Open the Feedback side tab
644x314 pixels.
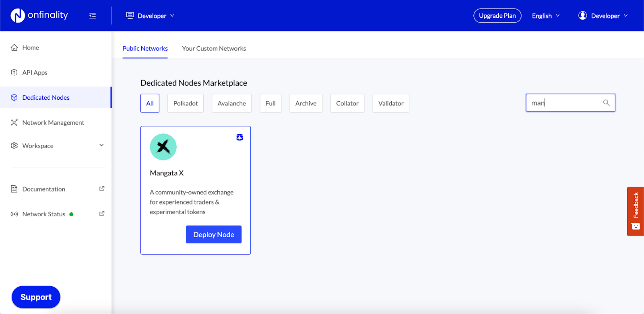pos(636,211)
